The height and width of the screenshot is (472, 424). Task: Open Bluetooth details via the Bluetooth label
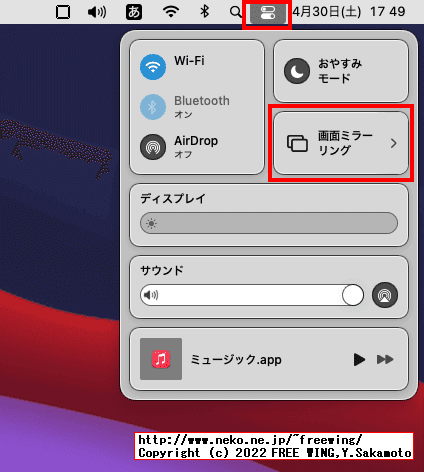click(202, 101)
